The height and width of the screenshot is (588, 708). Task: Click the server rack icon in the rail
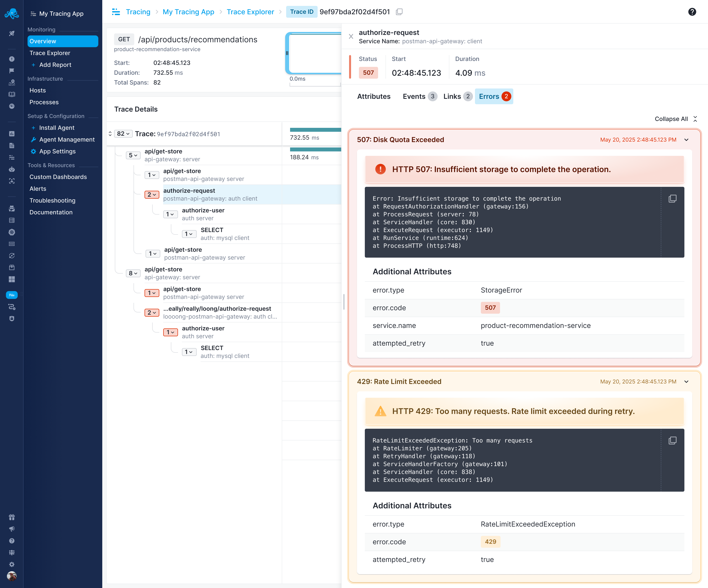pyautogui.click(x=12, y=220)
